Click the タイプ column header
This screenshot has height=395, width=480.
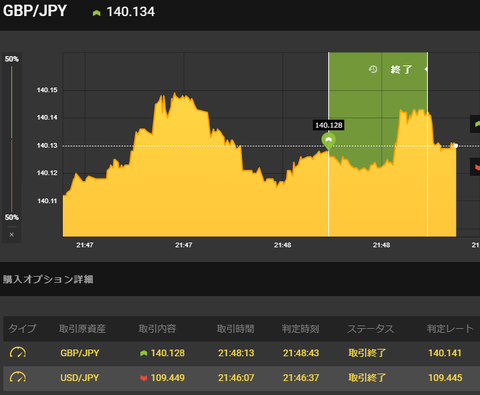(x=22, y=329)
